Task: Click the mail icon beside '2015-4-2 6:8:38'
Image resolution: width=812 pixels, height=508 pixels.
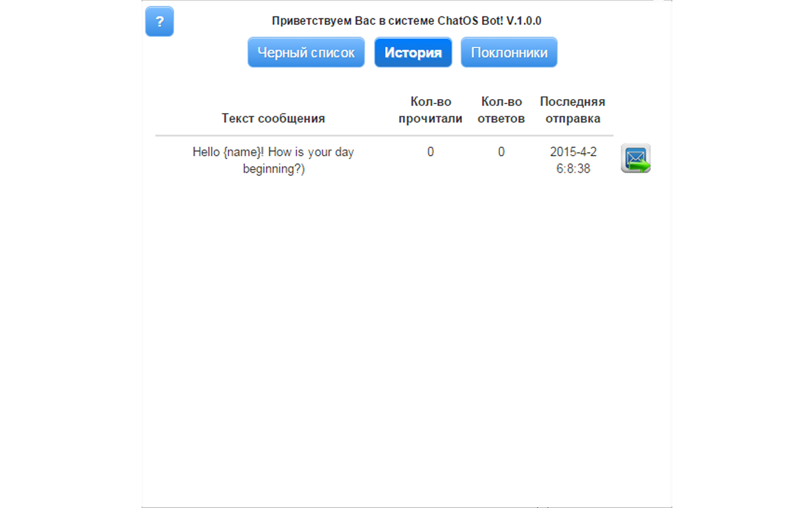Action: 635,158
